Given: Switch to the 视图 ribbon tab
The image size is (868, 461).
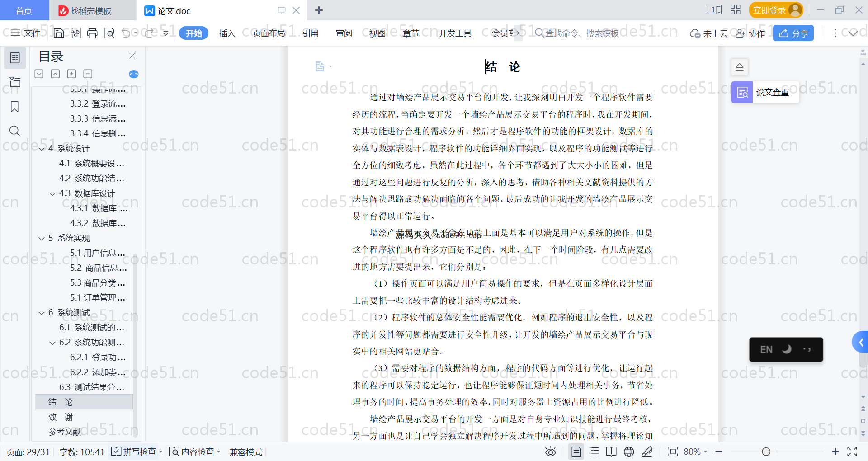Looking at the screenshot, I should coord(377,33).
